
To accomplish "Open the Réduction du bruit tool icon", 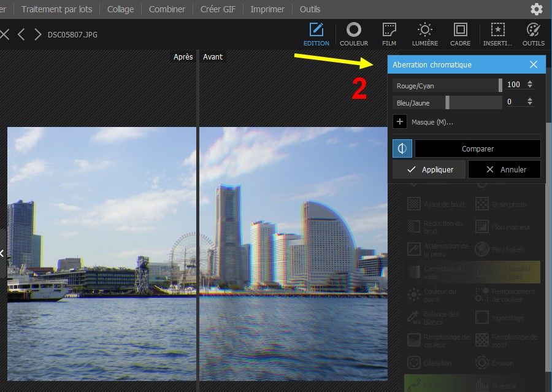I will point(413,226).
